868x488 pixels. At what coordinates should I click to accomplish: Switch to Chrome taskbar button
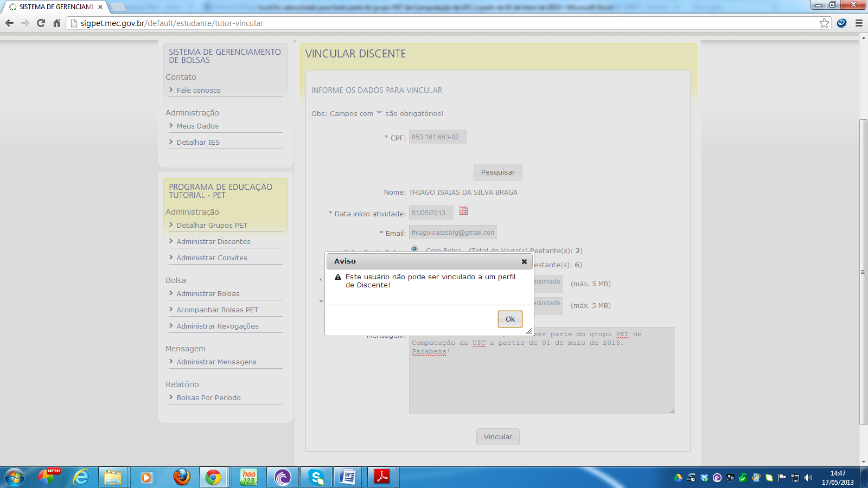coord(213,477)
